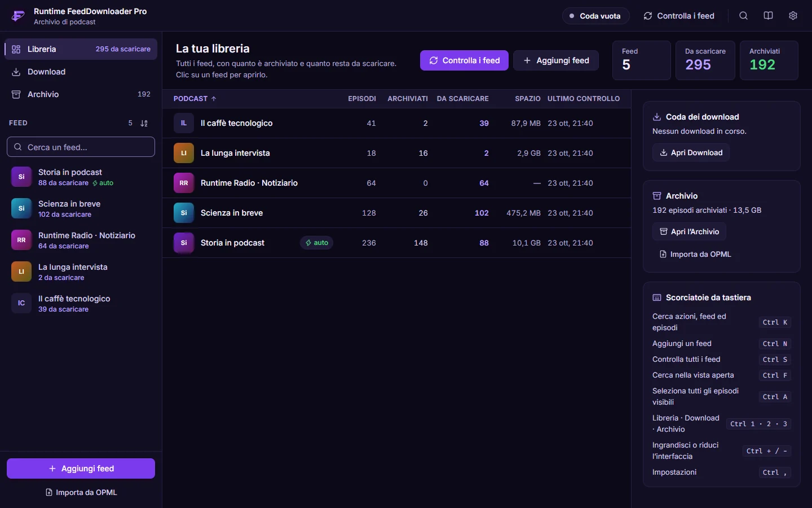Click the Feed 5 stat card
The height and width of the screenshot is (508, 812).
642,60
